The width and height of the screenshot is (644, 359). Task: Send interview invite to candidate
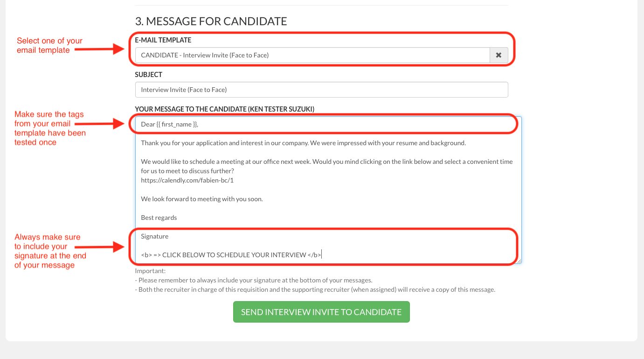tap(321, 312)
